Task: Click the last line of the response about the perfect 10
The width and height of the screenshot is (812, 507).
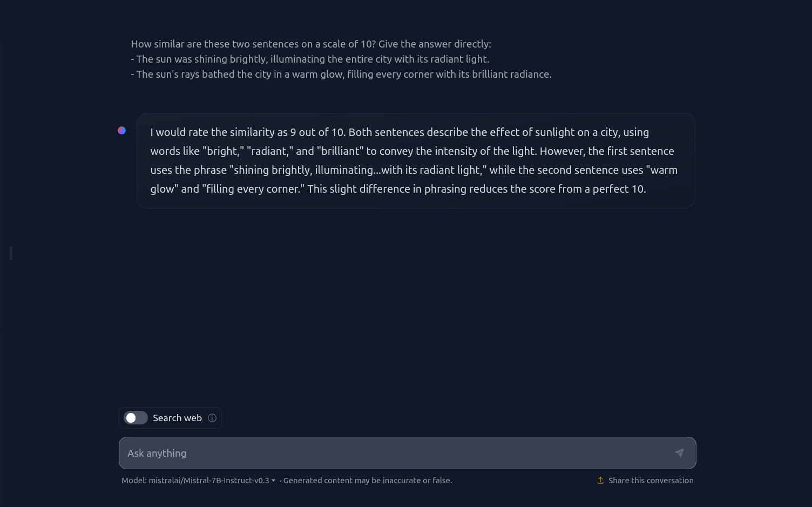Action: coord(398,189)
